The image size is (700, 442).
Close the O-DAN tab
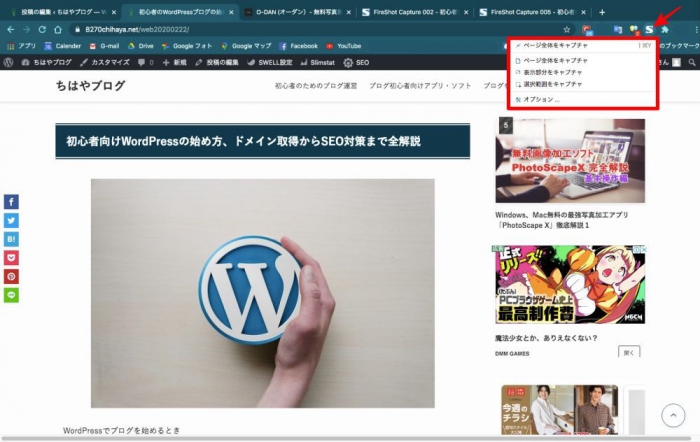(x=348, y=13)
